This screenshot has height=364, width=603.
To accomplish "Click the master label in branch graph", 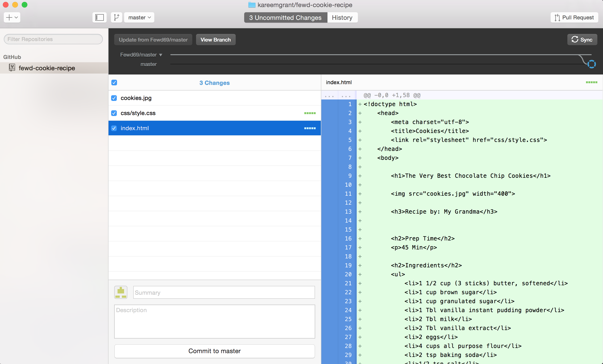I will pyautogui.click(x=149, y=64).
